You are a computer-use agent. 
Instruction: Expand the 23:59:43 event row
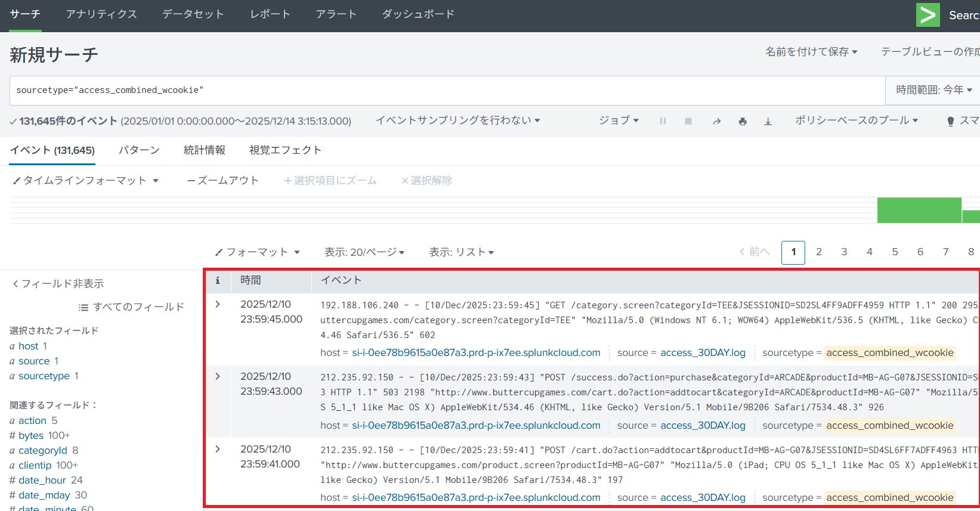tap(218, 376)
